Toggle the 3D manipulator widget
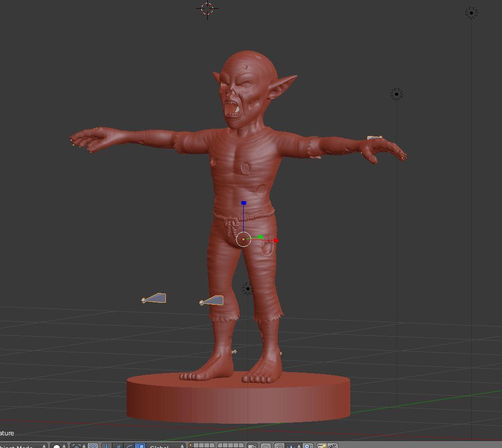The image size is (502, 448). (x=107, y=446)
